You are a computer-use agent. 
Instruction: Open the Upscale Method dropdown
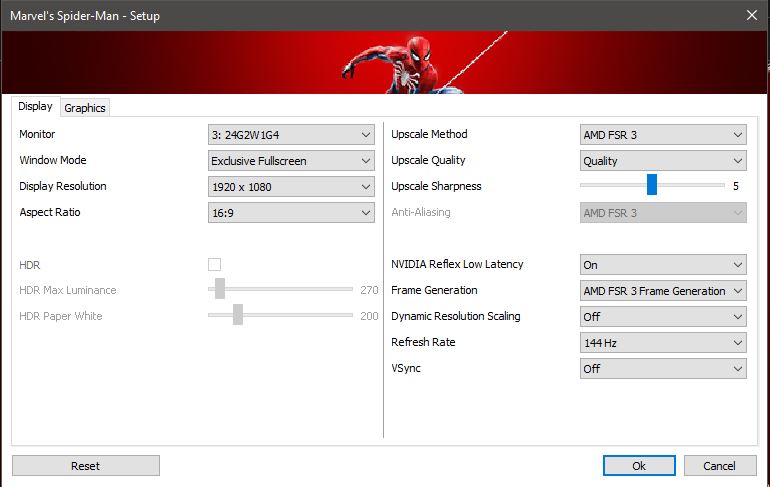tap(663, 135)
